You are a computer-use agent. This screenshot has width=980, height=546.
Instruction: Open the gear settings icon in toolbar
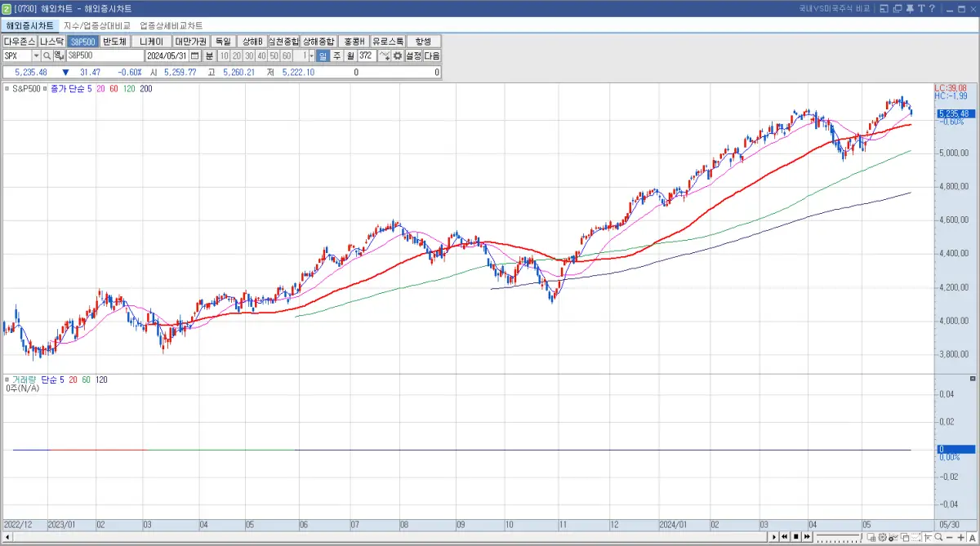(398, 55)
